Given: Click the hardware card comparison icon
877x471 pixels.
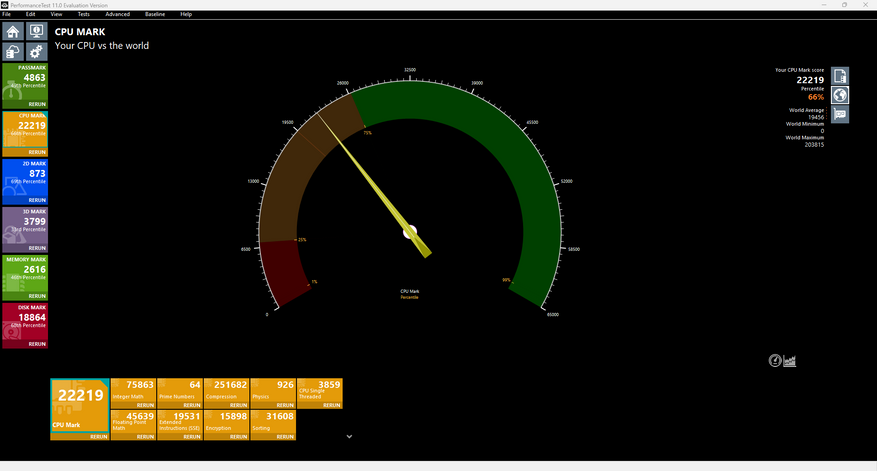Looking at the screenshot, I should 840,114.
